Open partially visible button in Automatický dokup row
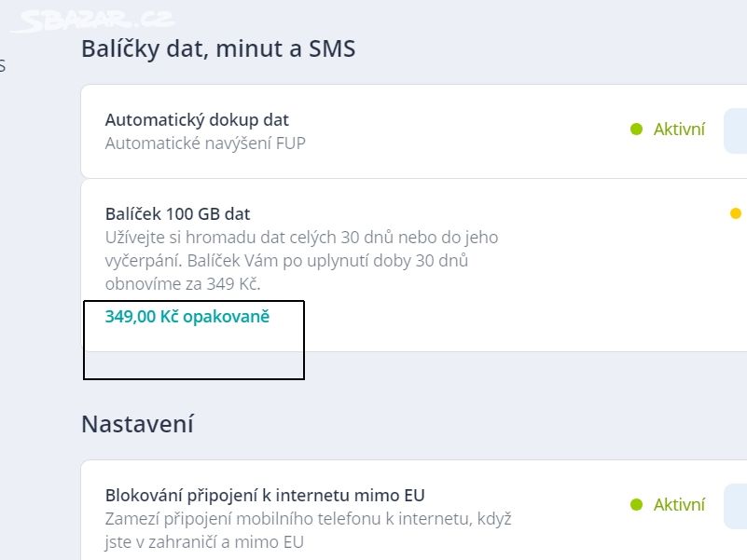 coord(736,131)
